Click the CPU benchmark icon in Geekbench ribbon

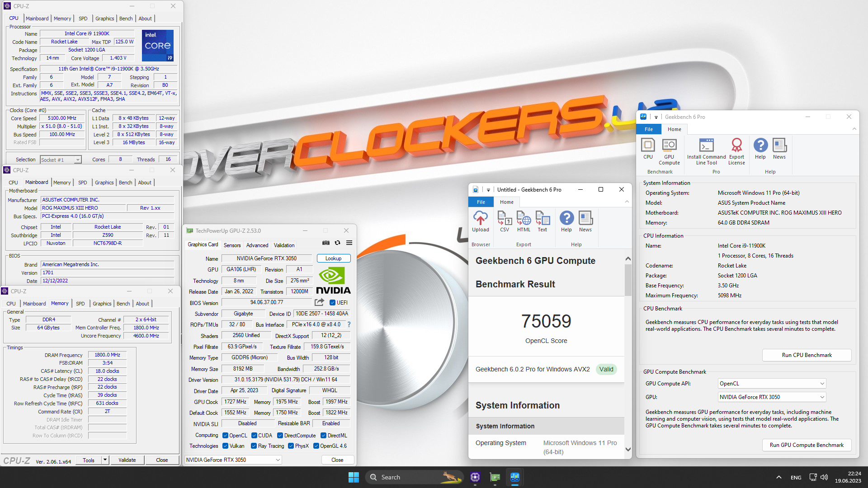tap(648, 149)
